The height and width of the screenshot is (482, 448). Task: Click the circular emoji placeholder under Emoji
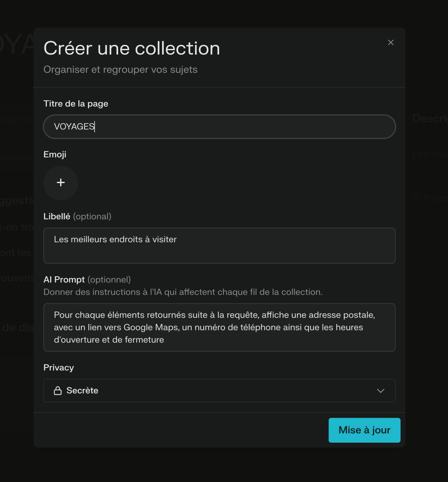point(61,183)
